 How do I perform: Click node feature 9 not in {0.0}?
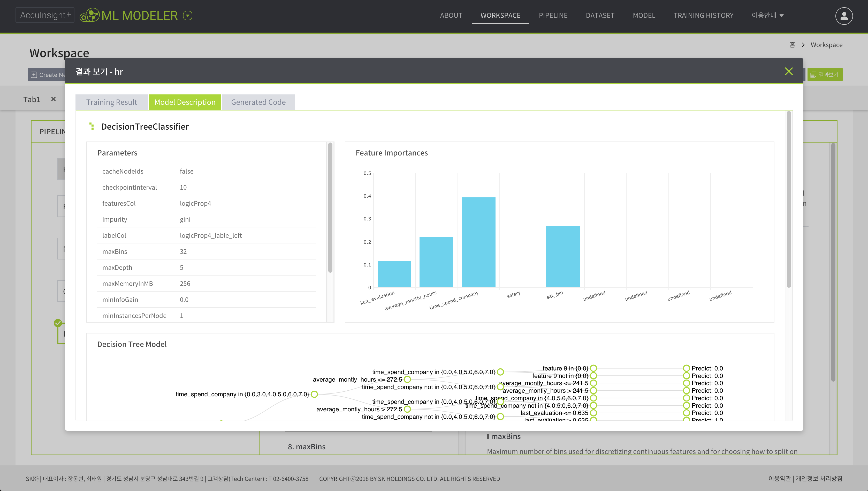pyautogui.click(x=593, y=376)
